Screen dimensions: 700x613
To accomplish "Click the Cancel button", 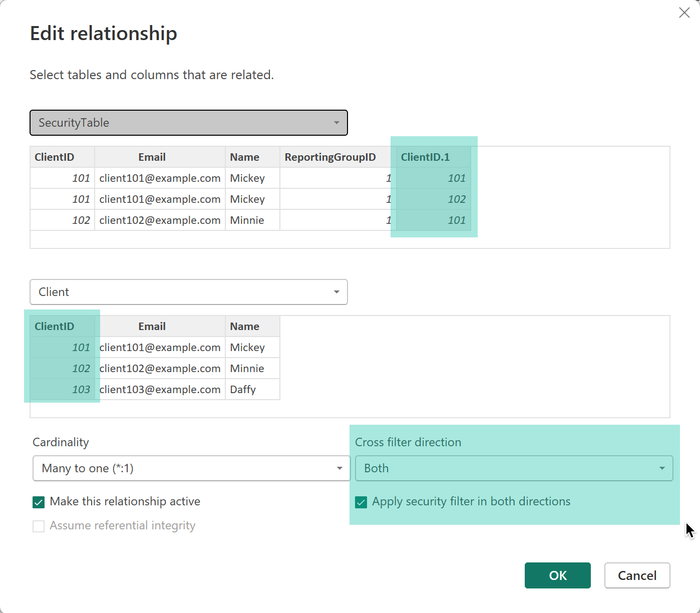I will click(x=637, y=575).
